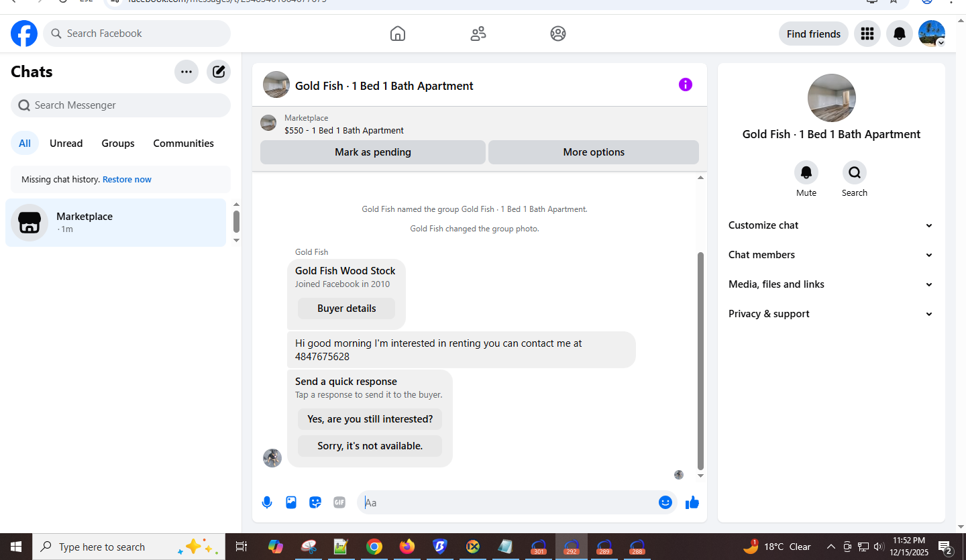966x560 pixels.
Task: Expand the Customize chat section
Action: tap(831, 225)
